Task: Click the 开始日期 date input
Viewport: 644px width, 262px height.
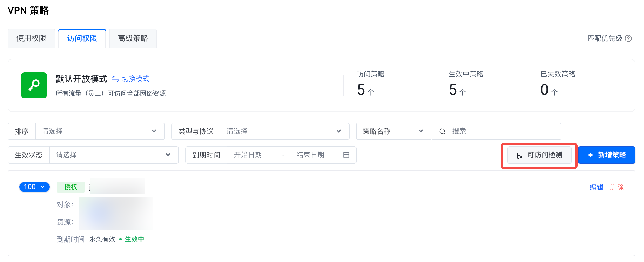Action: tap(248, 155)
